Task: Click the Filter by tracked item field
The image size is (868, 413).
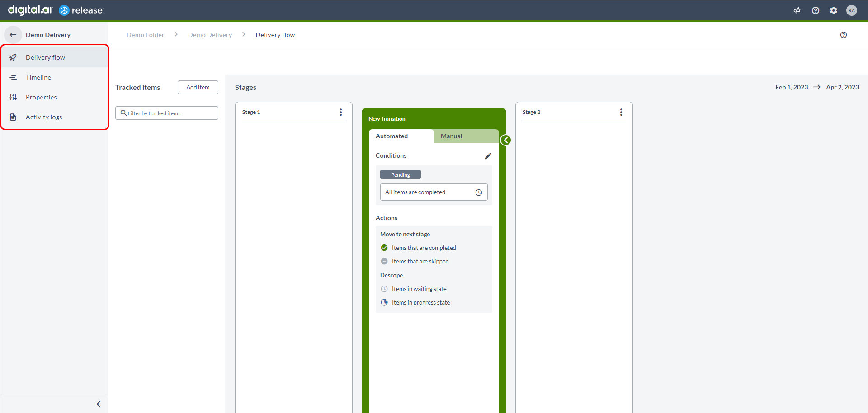Action: [x=167, y=113]
